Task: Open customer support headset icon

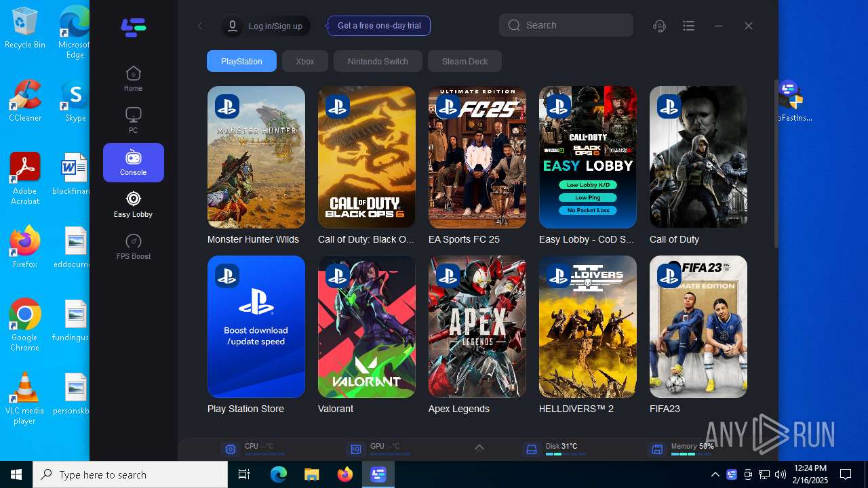Action: pyautogui.click(x=659, y=26)
